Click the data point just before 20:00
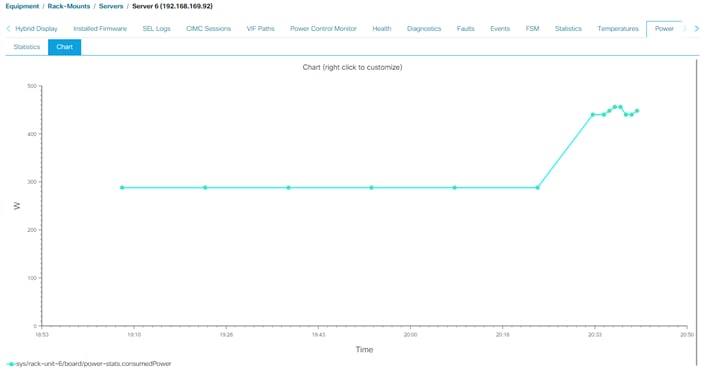 (x=371, y=188)
